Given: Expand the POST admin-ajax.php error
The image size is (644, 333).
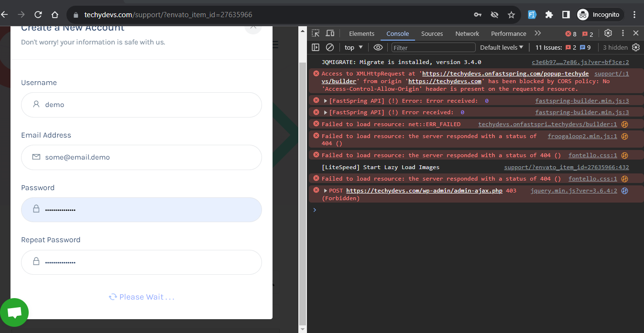Looking at the screenshot, I should 326,191.
